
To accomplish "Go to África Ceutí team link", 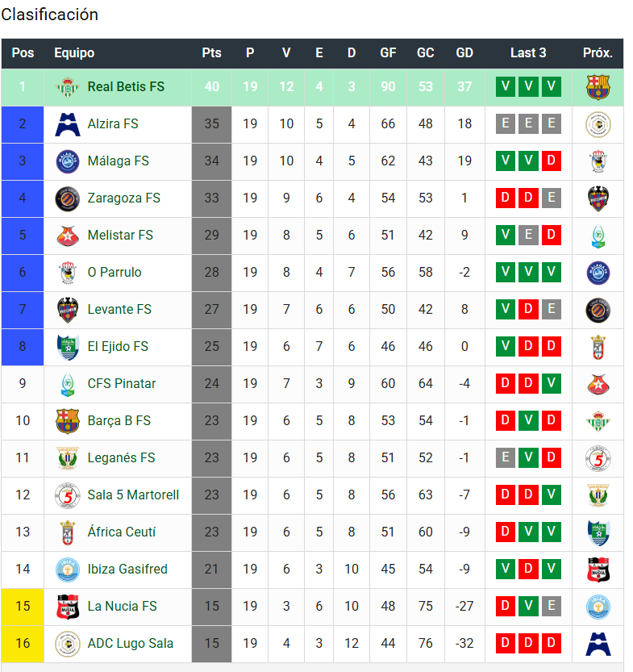I will 121,532.
